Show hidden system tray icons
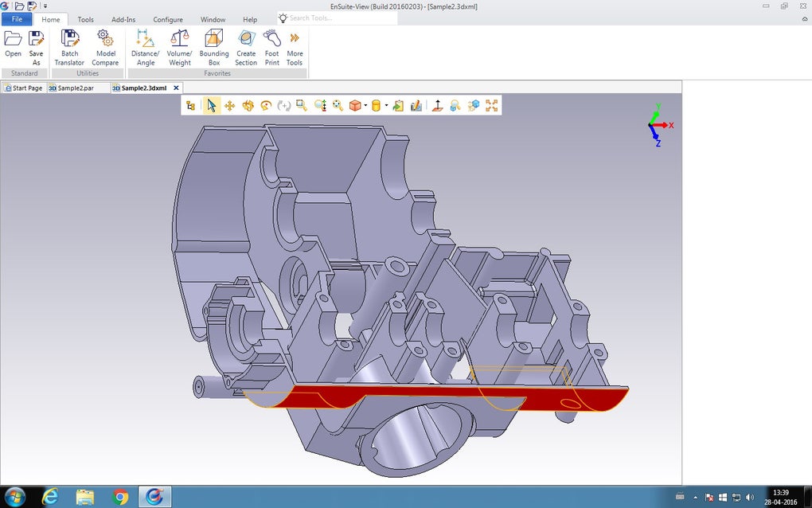Screen dimensions: 812x508 pyautogui.click(x=696, y=498)
